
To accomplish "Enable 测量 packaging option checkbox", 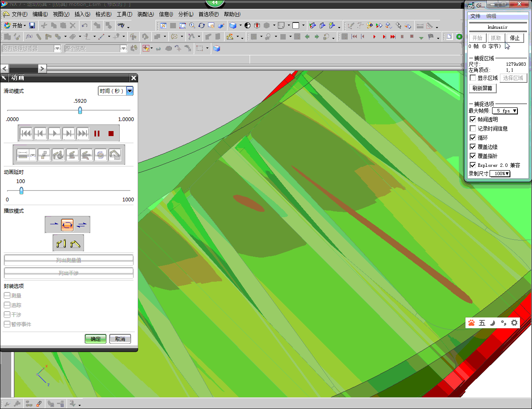I will [x=7, y=295].
